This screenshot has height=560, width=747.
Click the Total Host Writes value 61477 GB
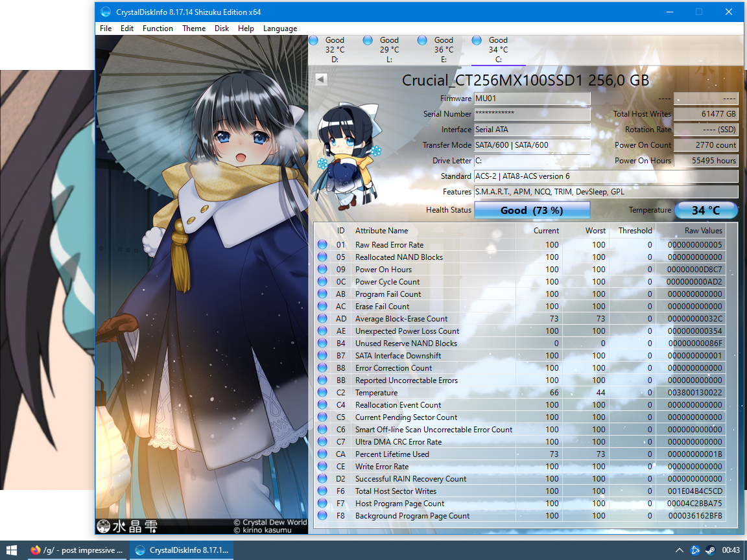[x=706, y=114]
